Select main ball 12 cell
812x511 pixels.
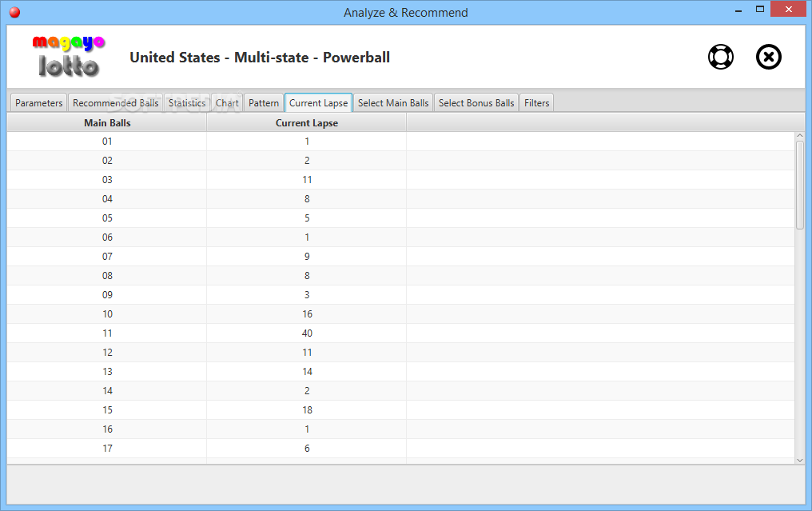tap(107, 353)
